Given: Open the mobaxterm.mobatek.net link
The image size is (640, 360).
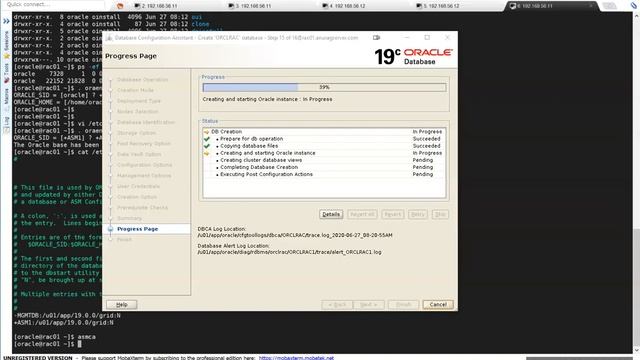Looking at the screenshot, I should pos(296,358).
